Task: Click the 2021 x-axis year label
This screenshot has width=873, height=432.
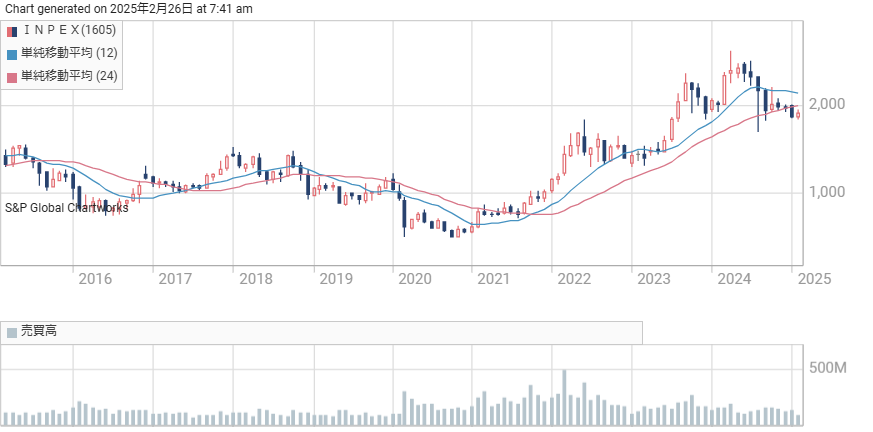Action: pos(494,278)
